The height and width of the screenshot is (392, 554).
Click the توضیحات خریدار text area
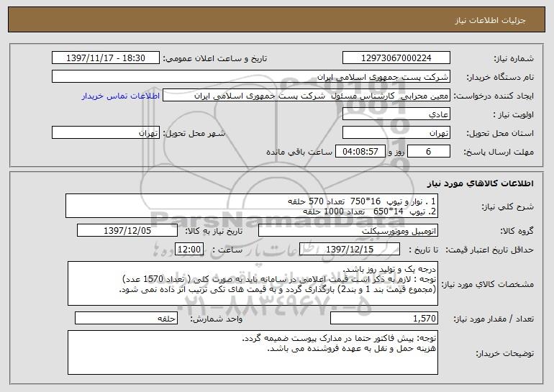tap(253, 352)
